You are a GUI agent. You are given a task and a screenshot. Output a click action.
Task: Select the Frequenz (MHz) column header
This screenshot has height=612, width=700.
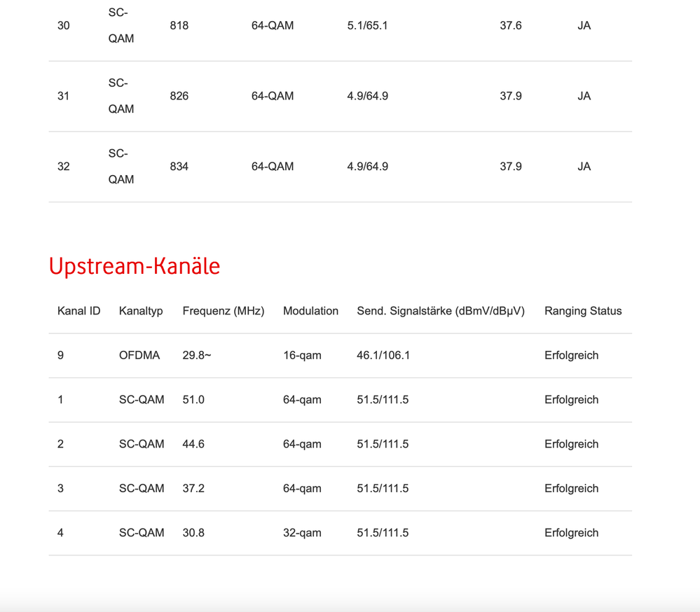click(224, 311)
